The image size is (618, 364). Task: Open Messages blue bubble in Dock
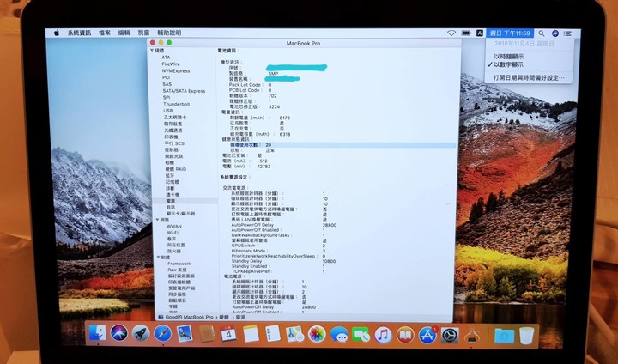point(339,335)
